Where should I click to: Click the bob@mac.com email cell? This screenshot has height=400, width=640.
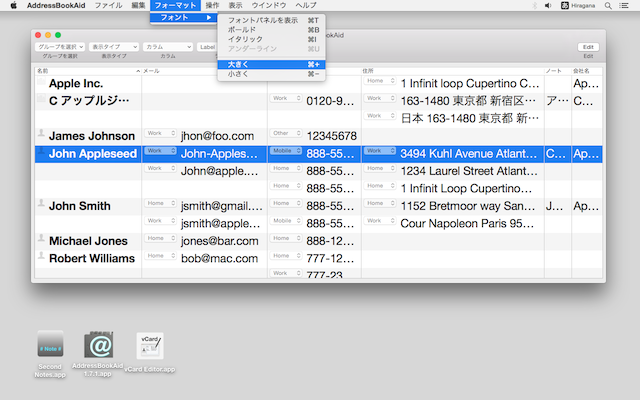(220, 259)
